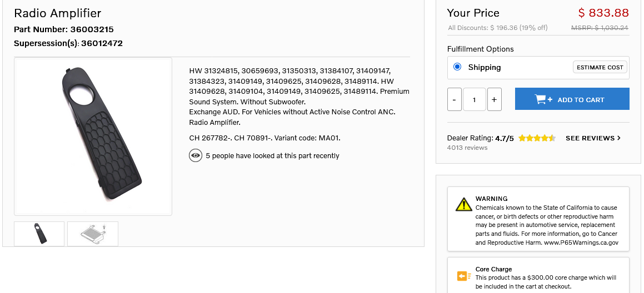Screen dimensions: 644x293
Task: Expand reviews via the chevron arrow
Action: (619, 138)
